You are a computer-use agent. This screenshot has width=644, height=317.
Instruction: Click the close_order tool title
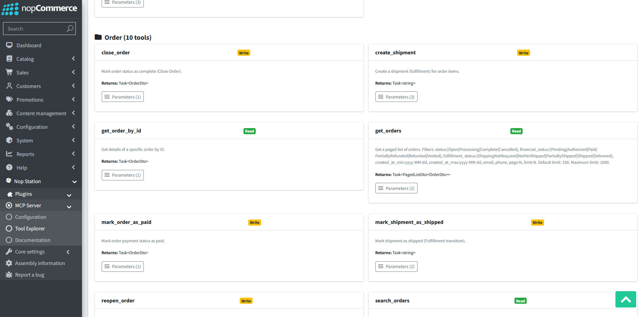116,53
